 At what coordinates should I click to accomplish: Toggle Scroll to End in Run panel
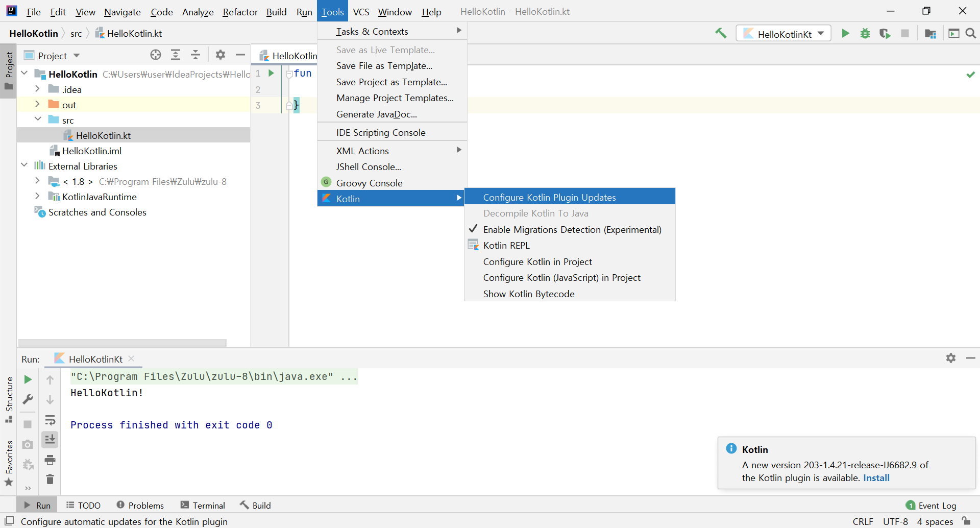tap(50, 440)
